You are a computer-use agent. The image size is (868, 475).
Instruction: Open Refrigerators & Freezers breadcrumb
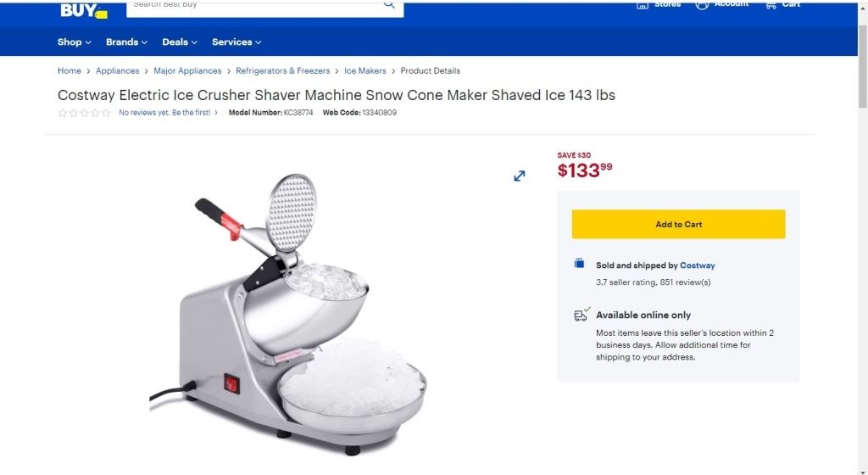click(x=282, y=71)
